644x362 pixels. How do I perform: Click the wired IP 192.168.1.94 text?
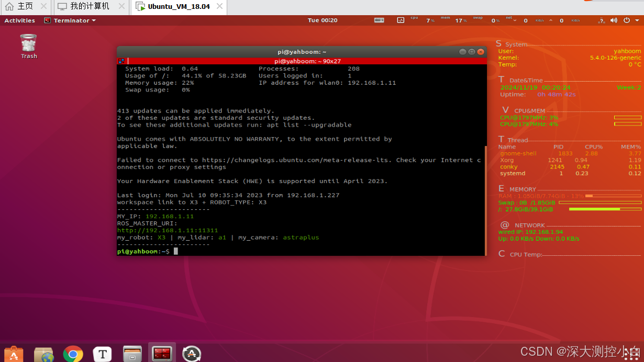pos(531,232)
